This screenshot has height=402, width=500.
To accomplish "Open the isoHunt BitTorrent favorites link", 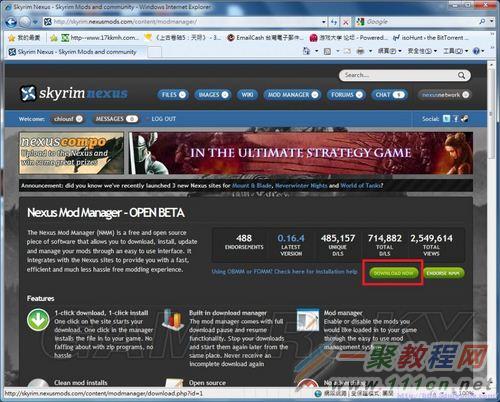I will point(431,38).
